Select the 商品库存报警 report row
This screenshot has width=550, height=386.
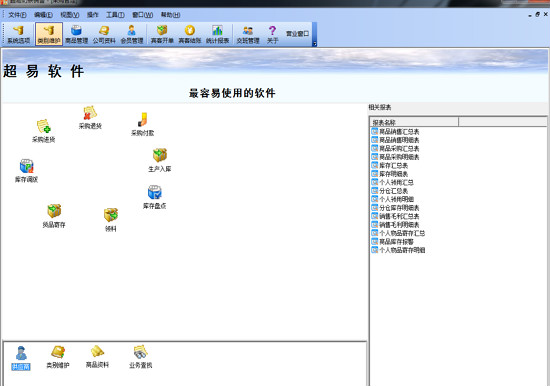pos(393,241)
